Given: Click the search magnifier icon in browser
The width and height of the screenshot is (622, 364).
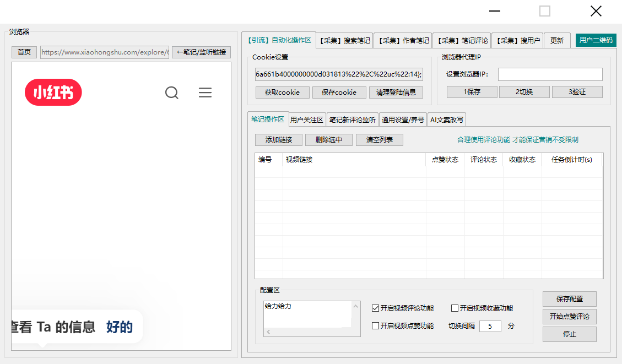Looking at the screenshot, I should (172, 93).
